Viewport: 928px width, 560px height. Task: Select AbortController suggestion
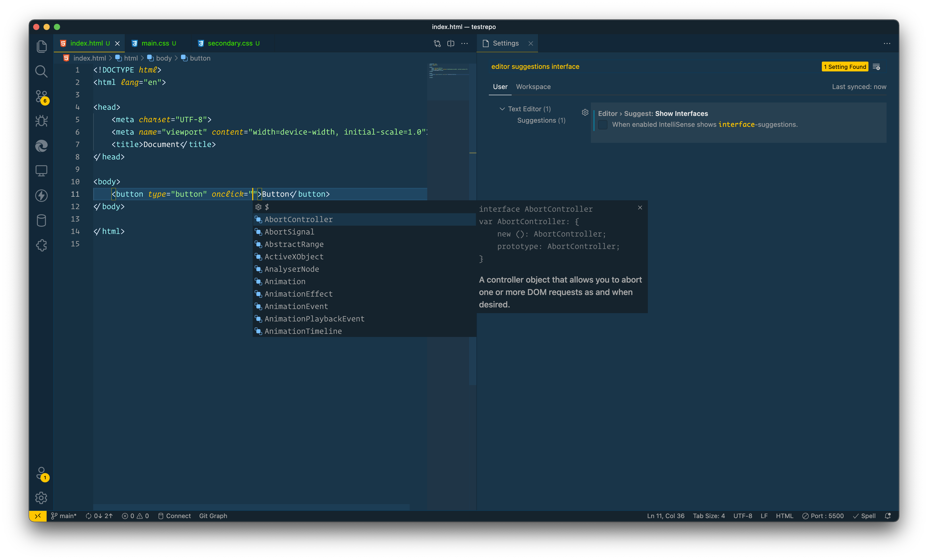[364, 219]
